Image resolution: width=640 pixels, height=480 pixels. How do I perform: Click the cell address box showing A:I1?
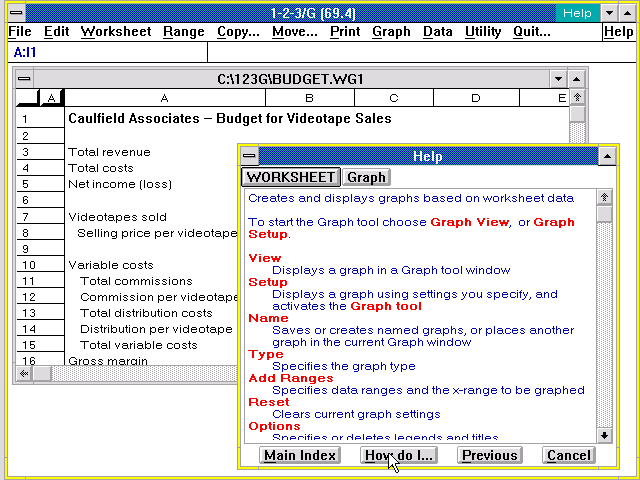[107, 52]
